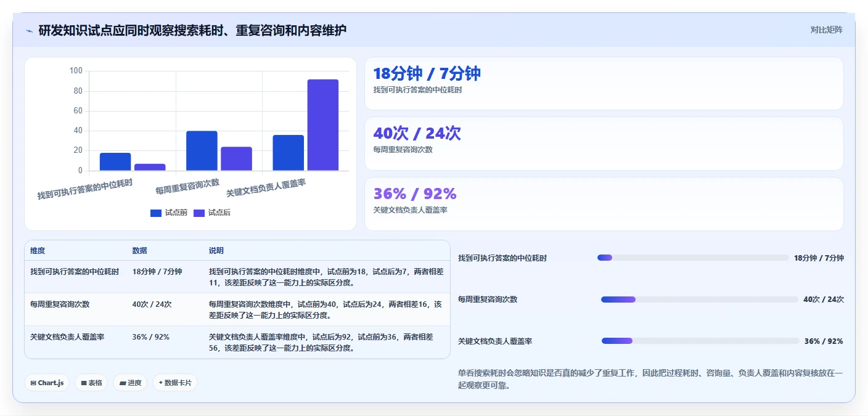Click table row label 关键文档负责人覆盖率
Viewport: 868px width, 416px height.
(67, 337)
